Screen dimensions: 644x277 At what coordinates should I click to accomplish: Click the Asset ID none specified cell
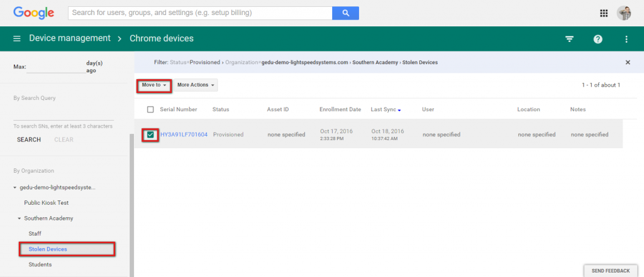point(286,134)
